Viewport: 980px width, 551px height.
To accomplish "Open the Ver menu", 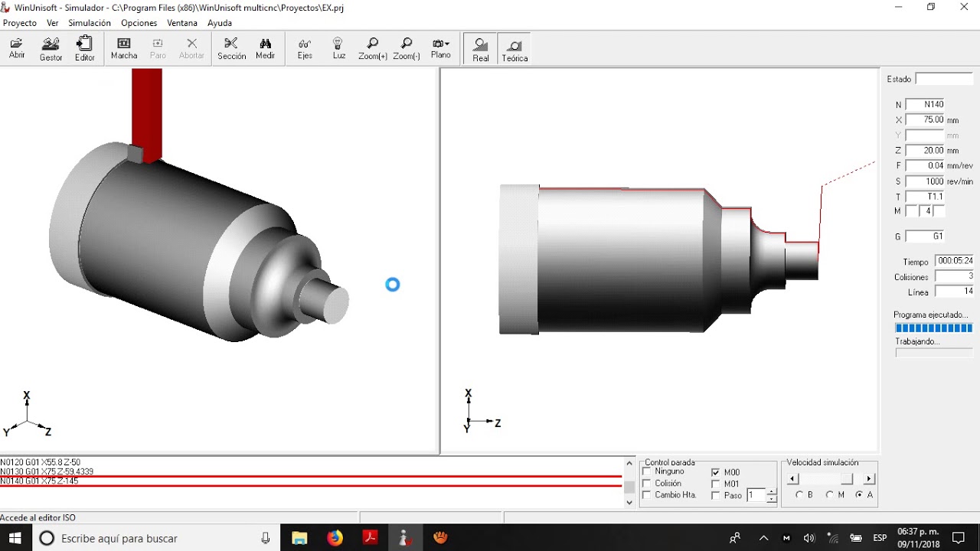I will coord(53,23).
